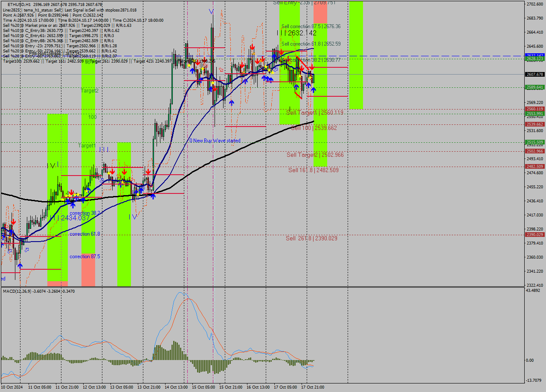Click the '0 New Buy Wave started' annotation
Image resolution: width=546 pixels, height=392 pixels.
click(x=215, y=141)
